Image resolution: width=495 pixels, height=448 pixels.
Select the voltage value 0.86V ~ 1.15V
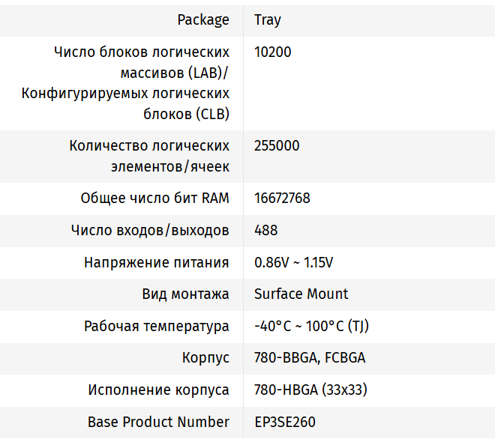[x=293, y=263]
